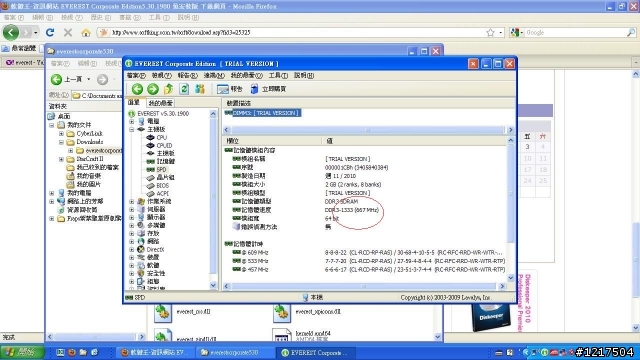Image resolution: width=640 pixels, height=360 pixels.
Task: Open 工具(T) menu in EVEREST window
Action: 278,76
